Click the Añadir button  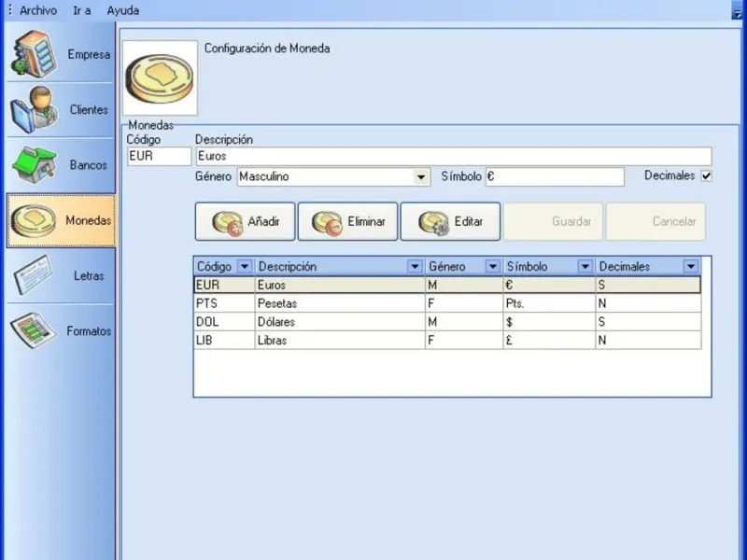(x=245, y=221)
